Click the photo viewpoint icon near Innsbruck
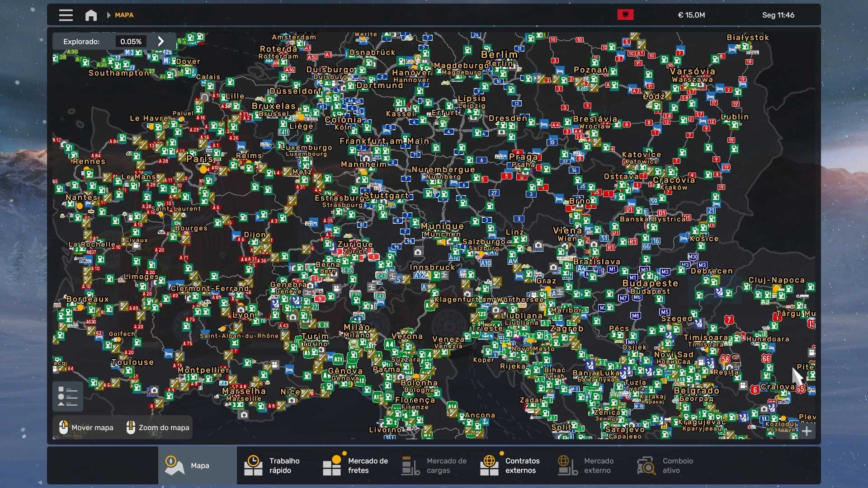 pyautogui.click(x=418, y=252)
